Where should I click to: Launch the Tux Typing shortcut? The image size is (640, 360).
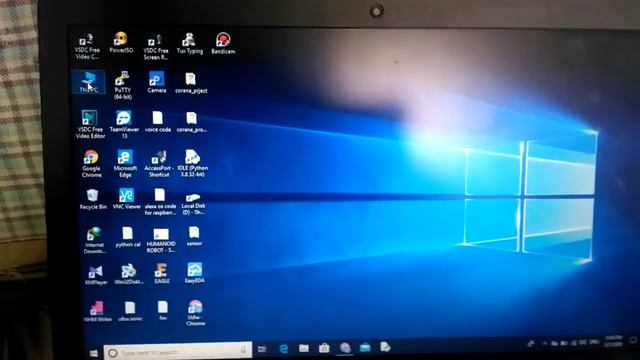[190, 44]
